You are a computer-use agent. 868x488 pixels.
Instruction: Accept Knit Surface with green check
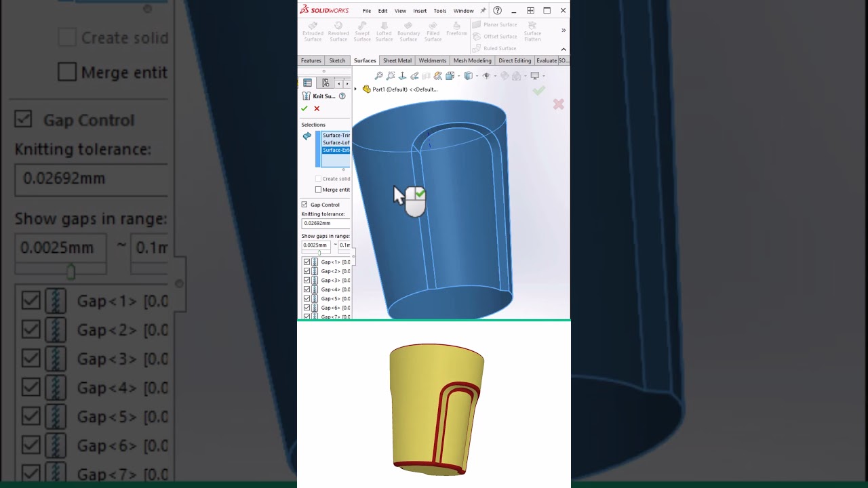pos(304,108)
